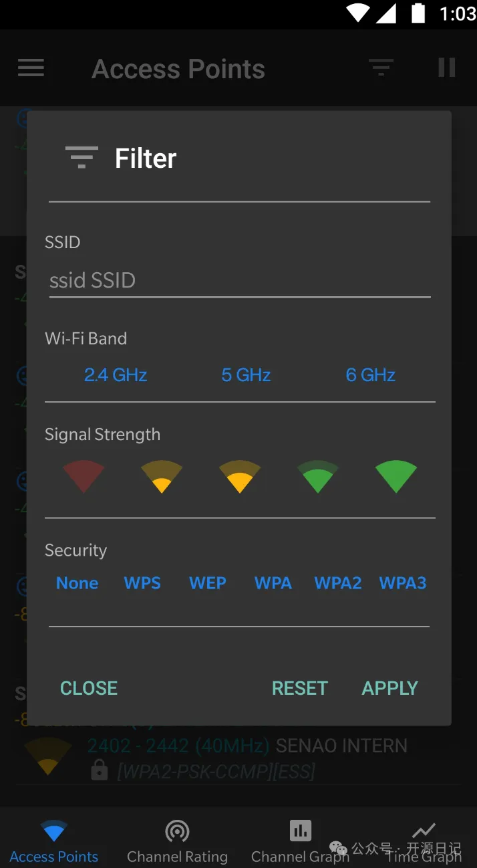Toggle the WPA3 security filter

pos(403,583)
